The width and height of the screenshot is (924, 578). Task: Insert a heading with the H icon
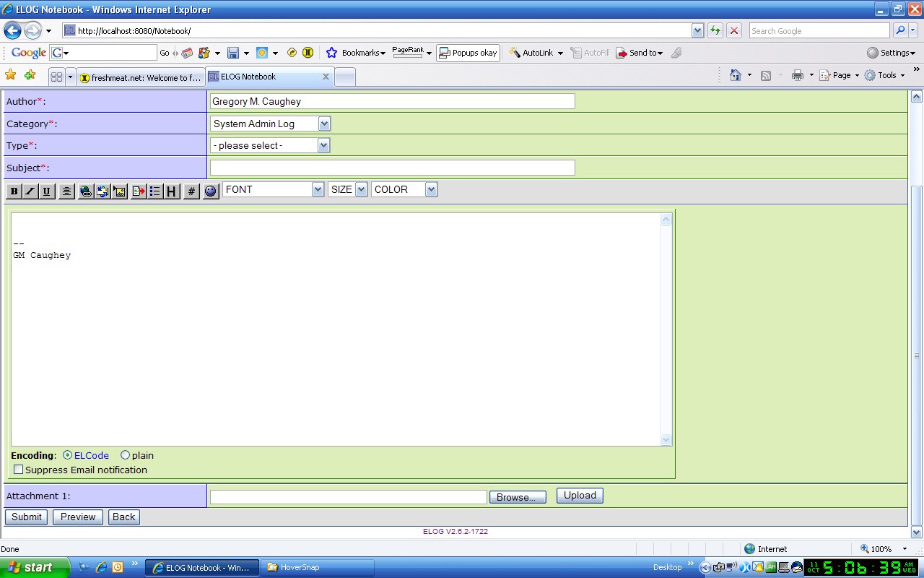(x=172, y=191)
